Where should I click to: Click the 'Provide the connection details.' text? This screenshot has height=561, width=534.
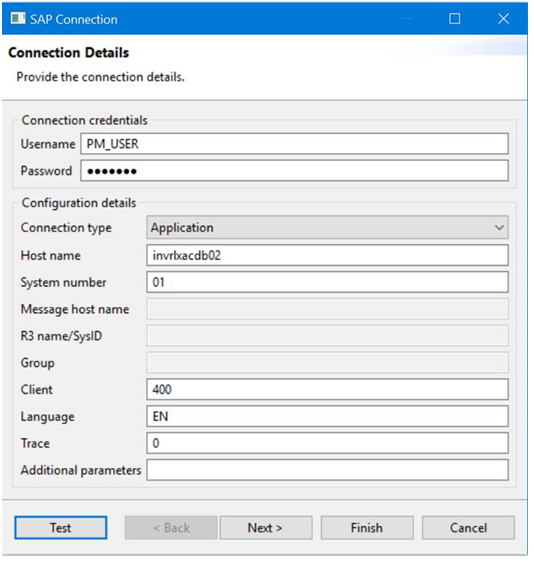click(x=101, y=77)
